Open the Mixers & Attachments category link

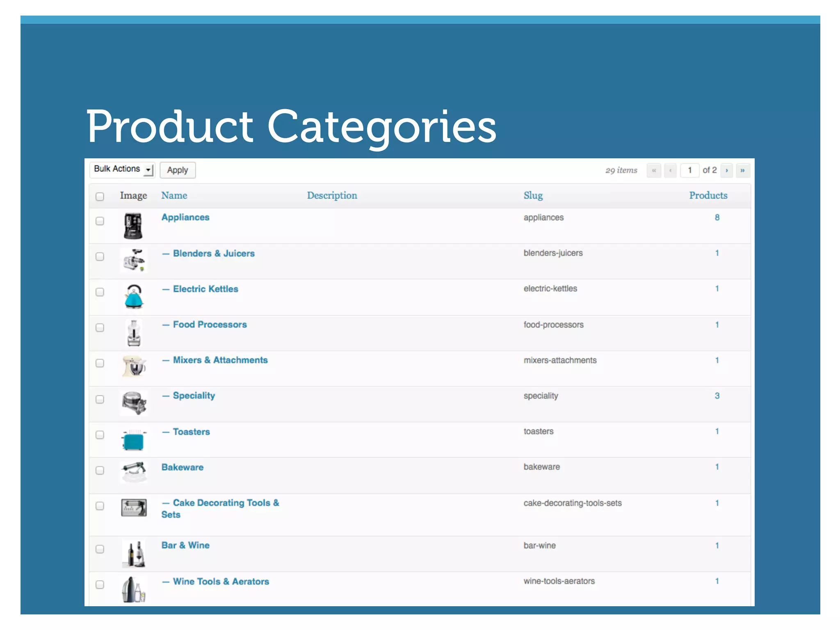click(220, 360)
